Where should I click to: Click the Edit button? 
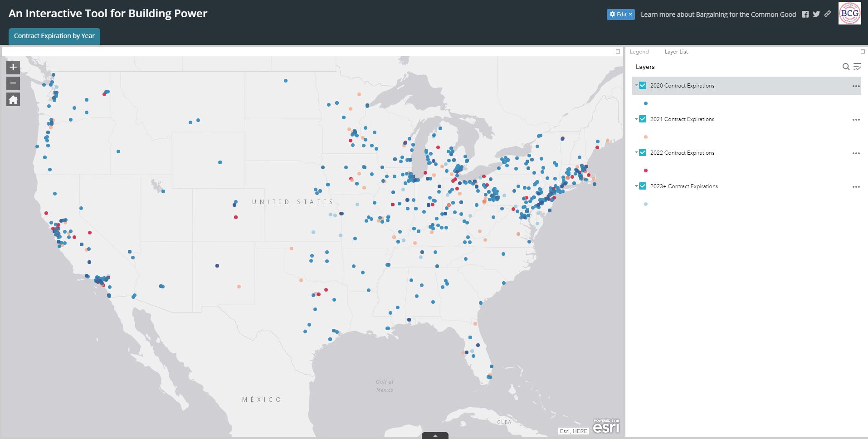(x=620, y=15)
